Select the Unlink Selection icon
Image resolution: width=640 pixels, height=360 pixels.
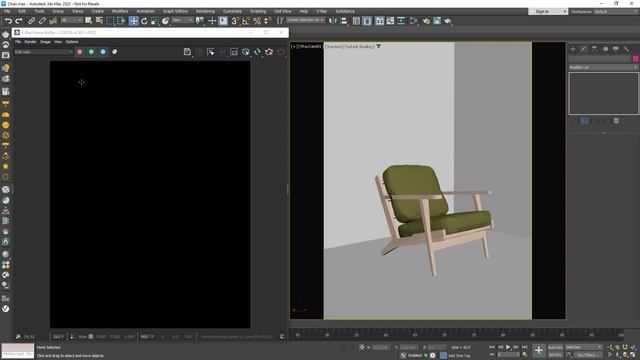point(42,21)
